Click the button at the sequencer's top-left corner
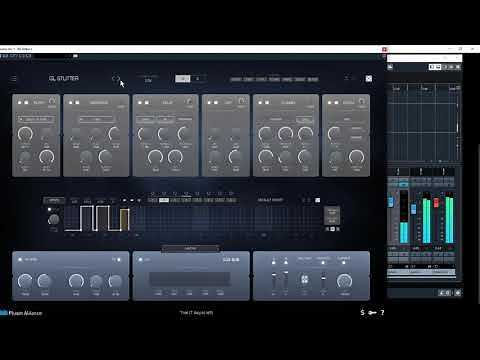The width and height of the screenshot is (480, 360). (x=54, y=200)
